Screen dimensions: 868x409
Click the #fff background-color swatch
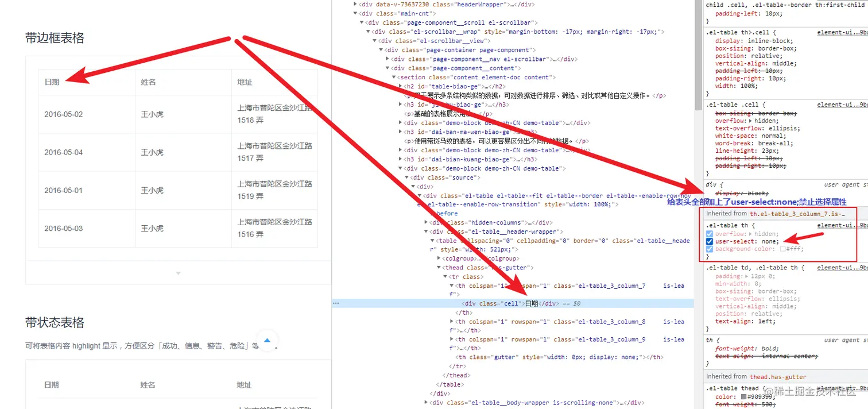[x=782, y=249]
